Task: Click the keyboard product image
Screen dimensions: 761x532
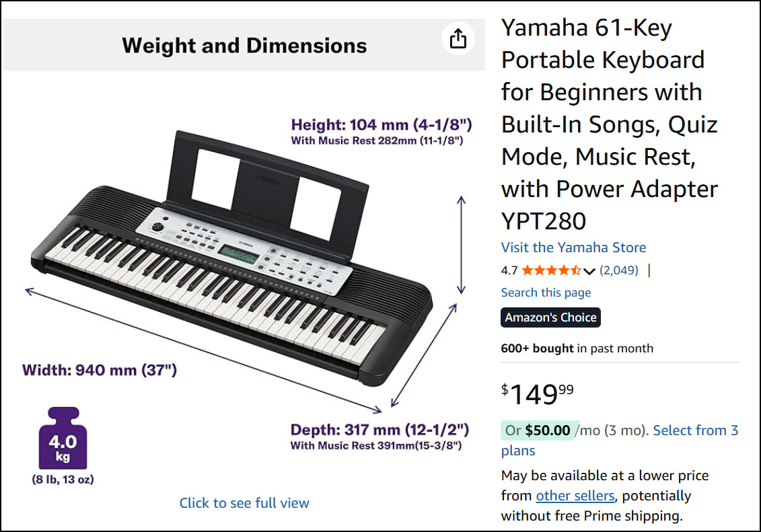Action: click(x=229, y=262)
